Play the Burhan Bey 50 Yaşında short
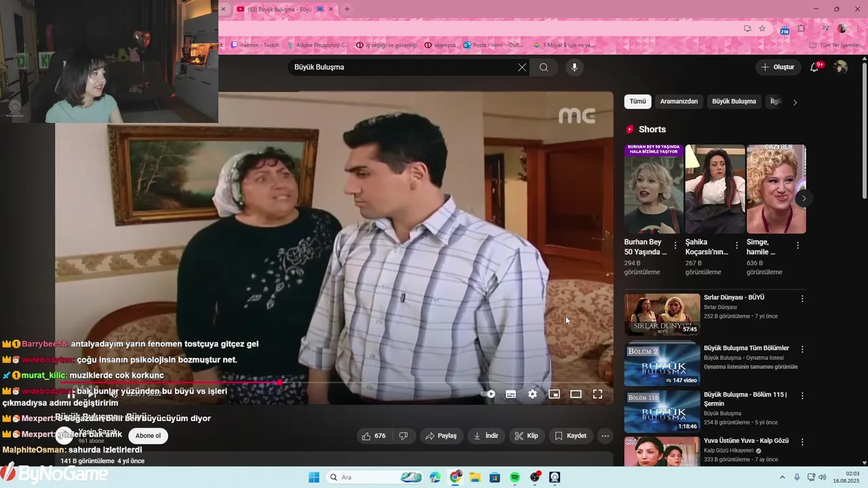This screenshot has height=488, width=868. tap(654, 188)
